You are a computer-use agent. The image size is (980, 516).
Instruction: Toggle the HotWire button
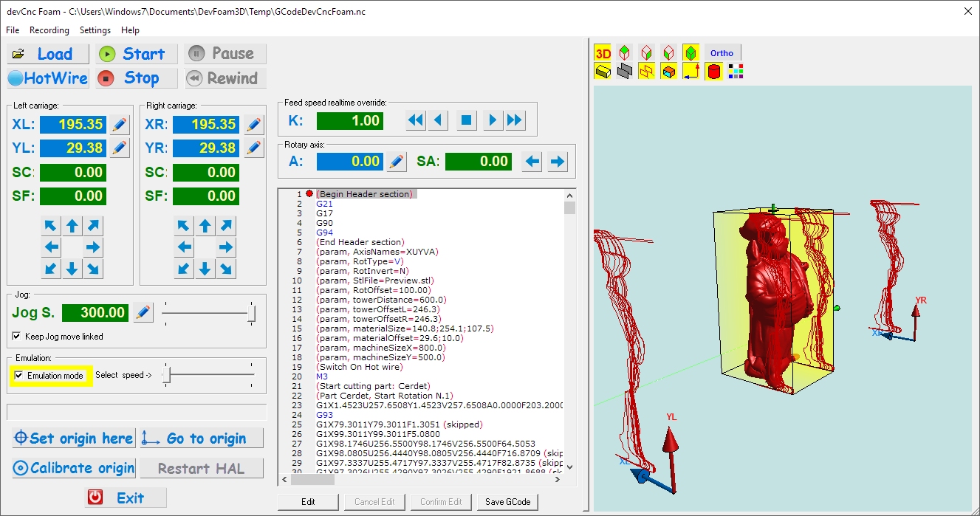coord(48,78)
